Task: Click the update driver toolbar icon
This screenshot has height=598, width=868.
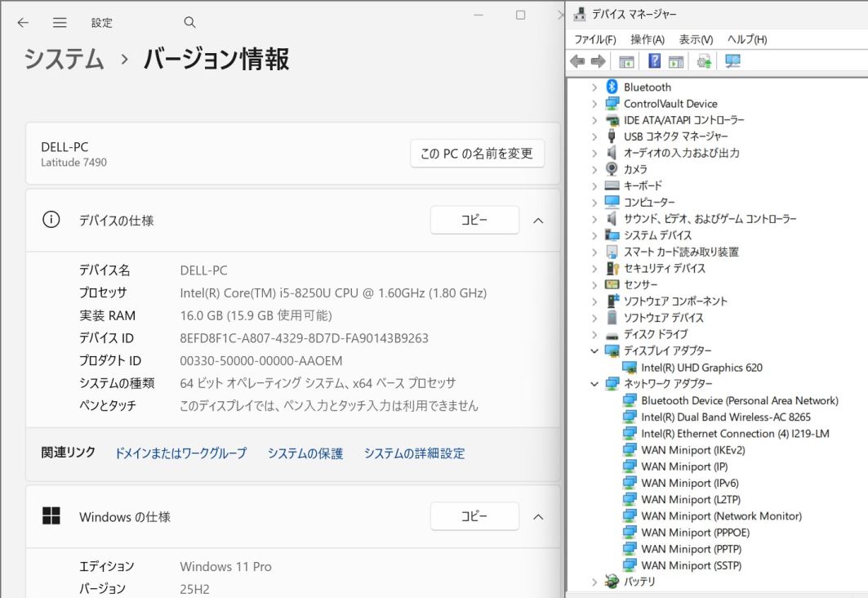Action: 704,61
